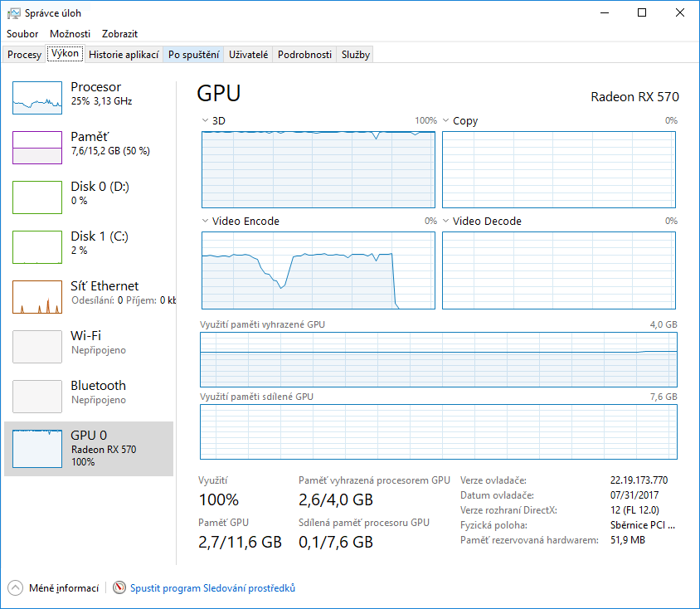Click the Resource Monitor icon at bottom

(119, 588)
